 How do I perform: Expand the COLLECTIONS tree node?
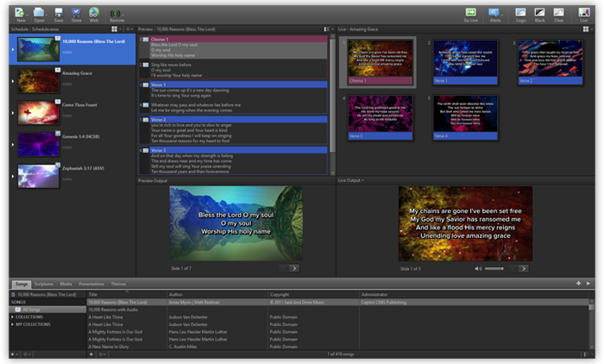click(13, 317)
